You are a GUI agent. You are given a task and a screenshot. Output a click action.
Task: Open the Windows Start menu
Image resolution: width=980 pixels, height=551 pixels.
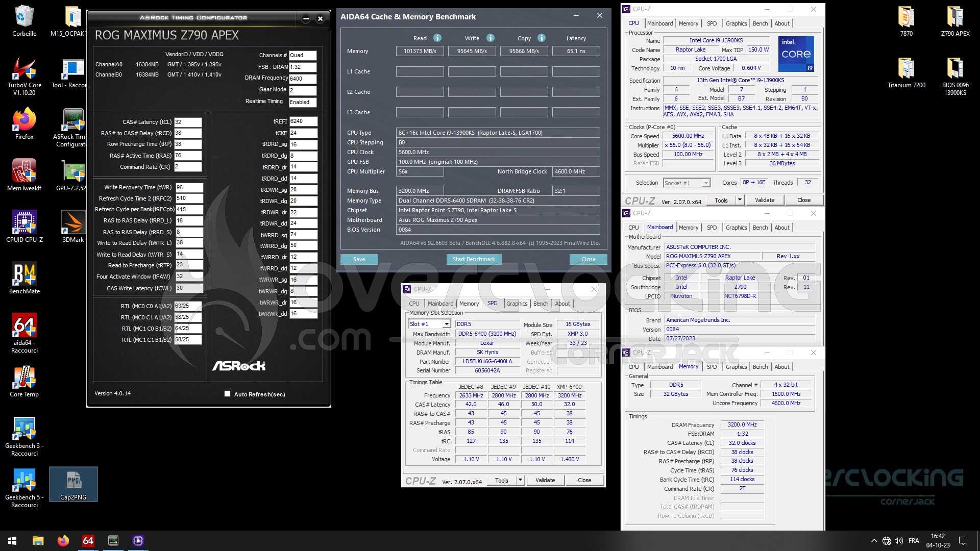12,541
